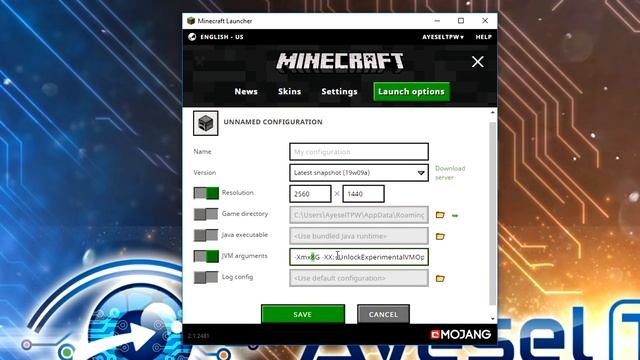Image resolution: width=640 pixels, height=360 pixels.
Task: Click the Log config path field
Action: (359, 278)
